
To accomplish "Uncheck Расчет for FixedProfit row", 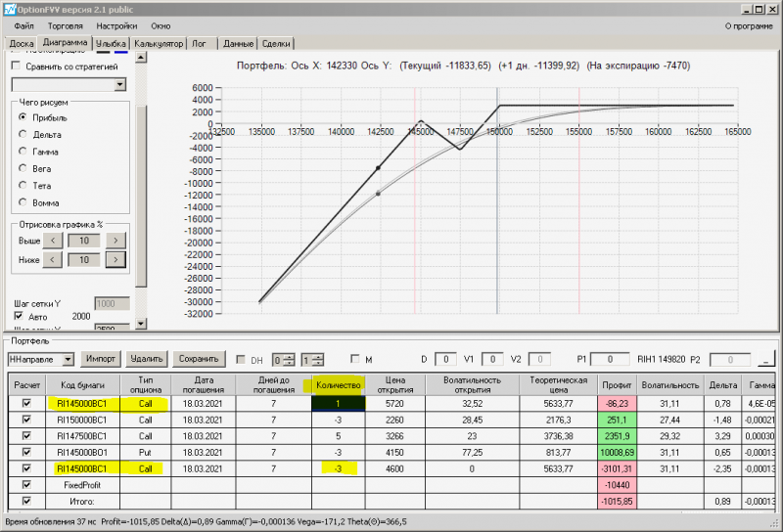I will [26, 485].
